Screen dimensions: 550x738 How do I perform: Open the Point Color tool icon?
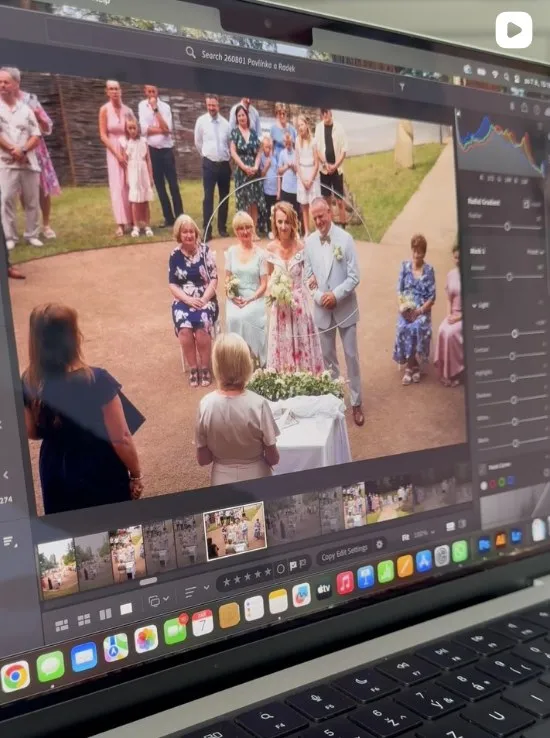482,469
